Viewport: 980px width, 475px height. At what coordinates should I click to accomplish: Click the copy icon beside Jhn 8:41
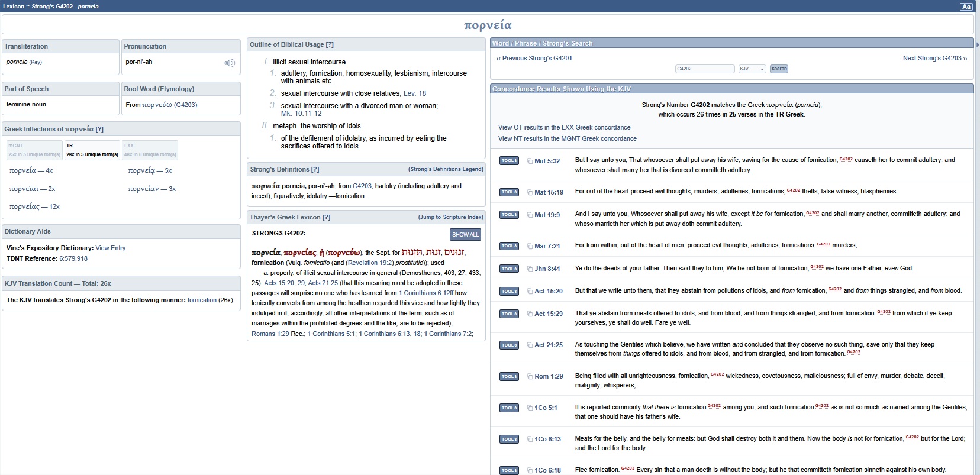530,269
